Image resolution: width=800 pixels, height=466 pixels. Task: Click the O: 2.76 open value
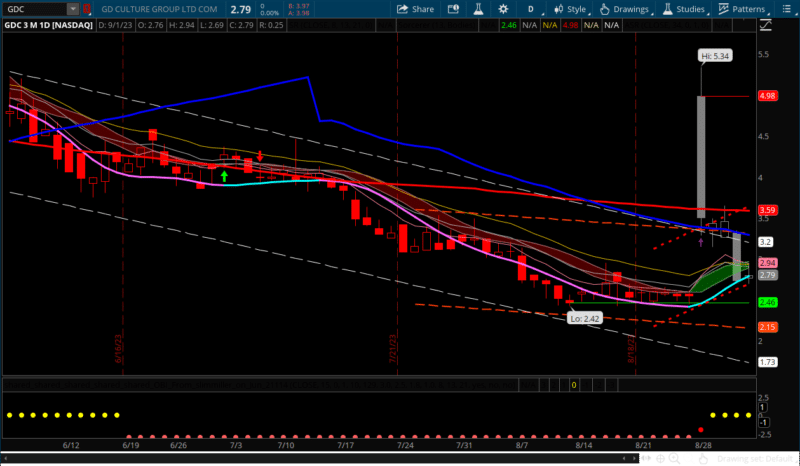tap(152, 24)
